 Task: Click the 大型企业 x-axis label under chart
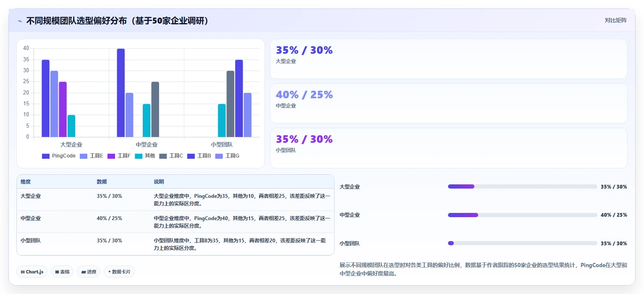point(71,144)
